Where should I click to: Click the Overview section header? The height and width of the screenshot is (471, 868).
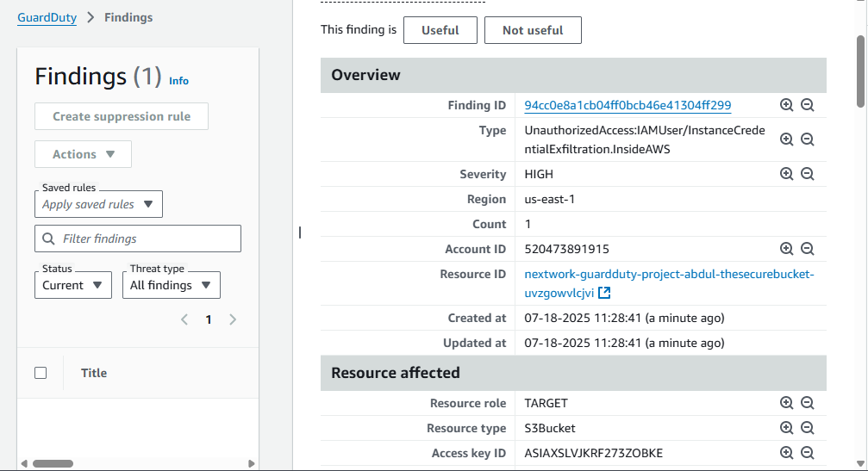point(573,75)
